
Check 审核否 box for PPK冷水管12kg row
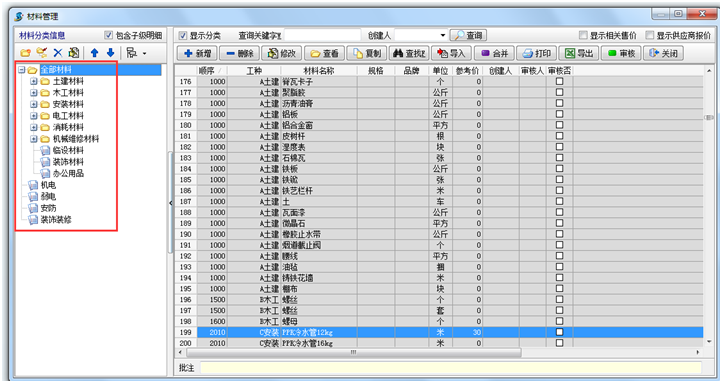click(x=559, y=332)
